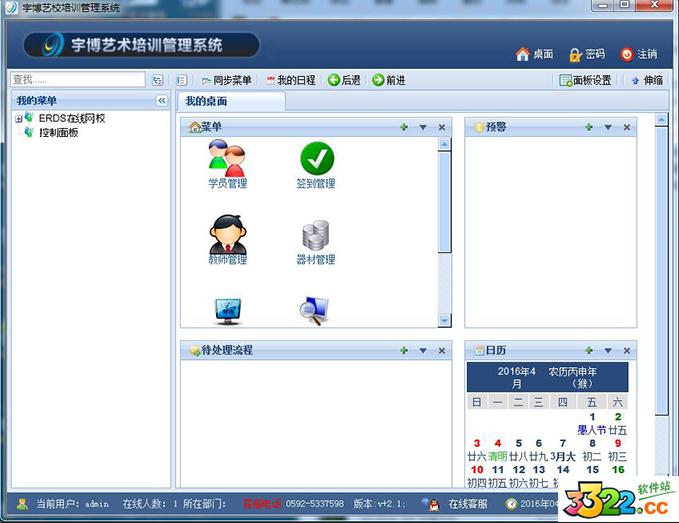Click the current user icon in status bar
The width and height of the screenshot is (679, 523).
click(x=22, y=504)
